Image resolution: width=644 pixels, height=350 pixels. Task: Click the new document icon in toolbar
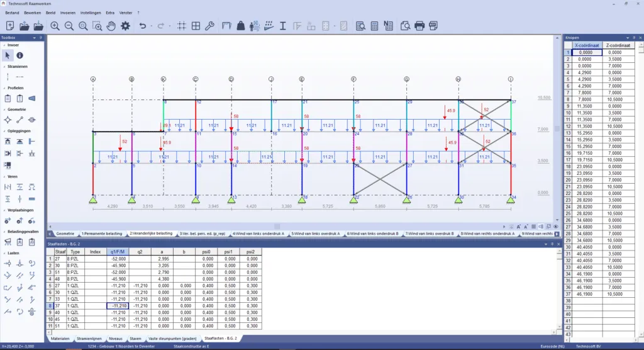(10, 26)
